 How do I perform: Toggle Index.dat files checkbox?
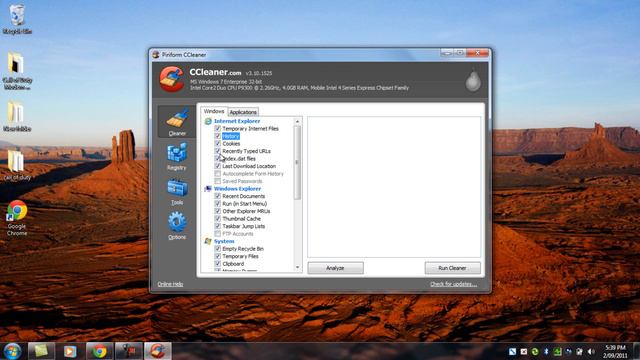[x=218, y=158]
